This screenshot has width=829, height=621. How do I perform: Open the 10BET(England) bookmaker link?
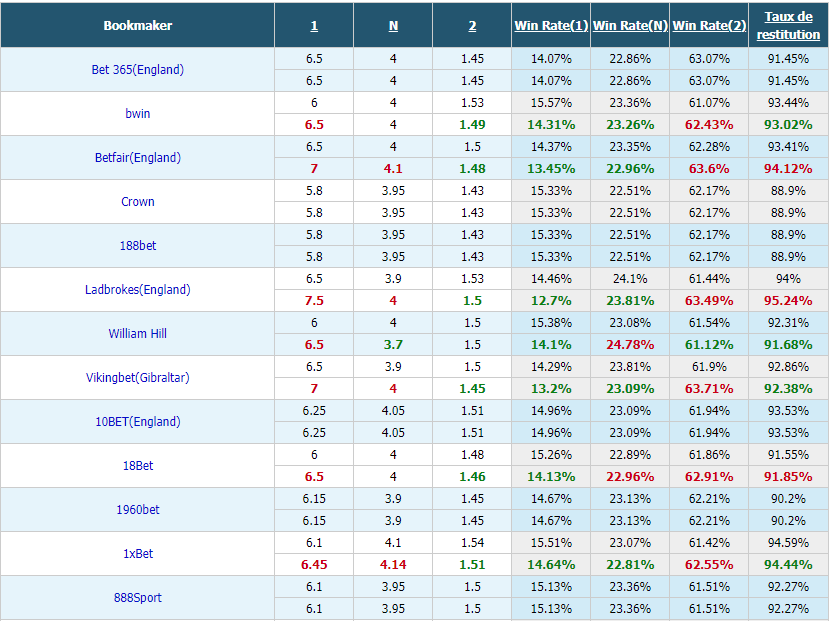pyautogui.click(x=137, y=421)
